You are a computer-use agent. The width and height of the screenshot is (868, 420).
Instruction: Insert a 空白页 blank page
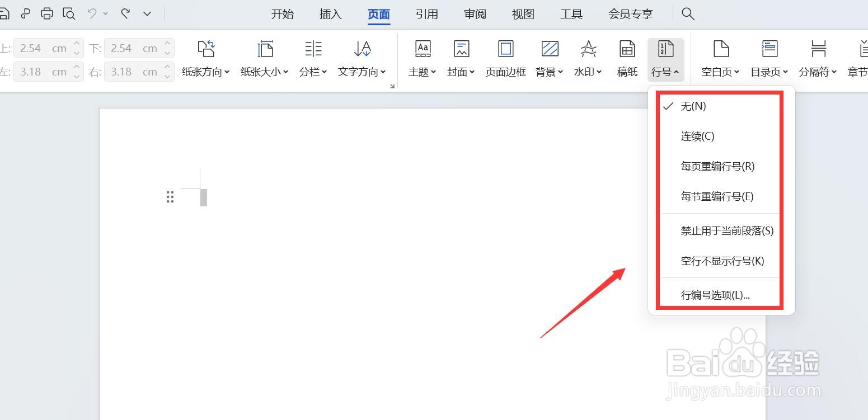click(x=720, y=59)
